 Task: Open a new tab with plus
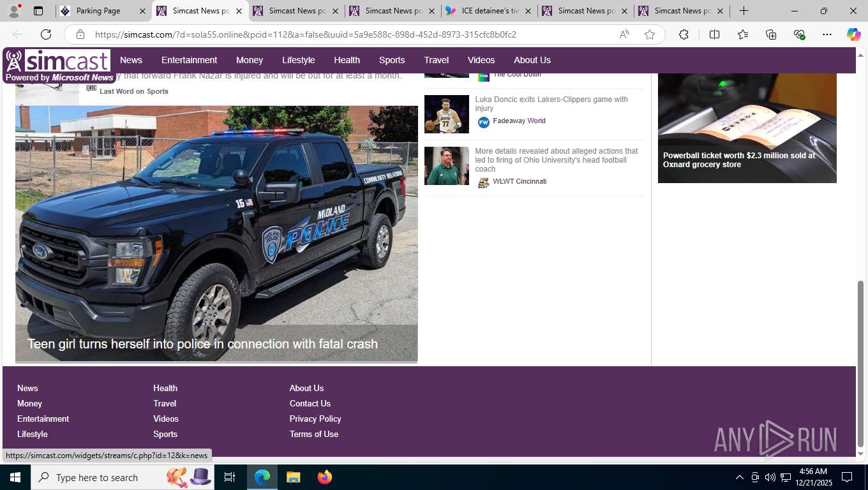click(744, 11)
